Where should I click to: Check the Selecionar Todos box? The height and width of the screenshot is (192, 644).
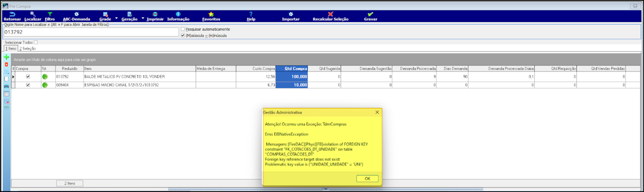tap(36, 43)
